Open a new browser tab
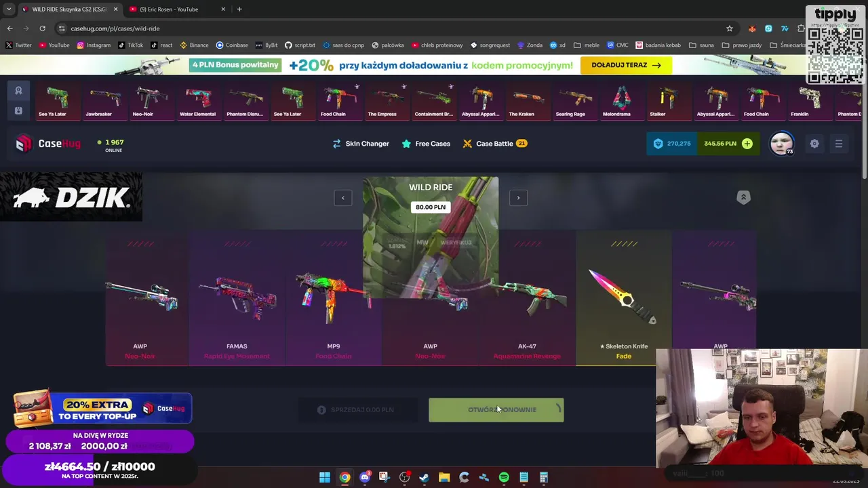The width and height of the screenshot is (868, 488). coord(239,9)
